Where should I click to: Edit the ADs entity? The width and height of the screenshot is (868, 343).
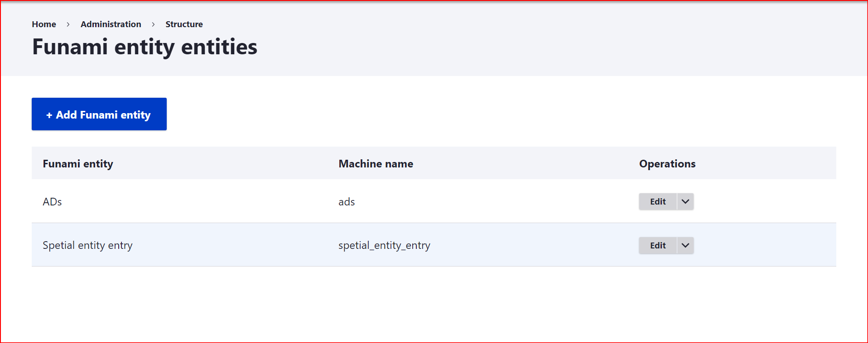point(658,202)
